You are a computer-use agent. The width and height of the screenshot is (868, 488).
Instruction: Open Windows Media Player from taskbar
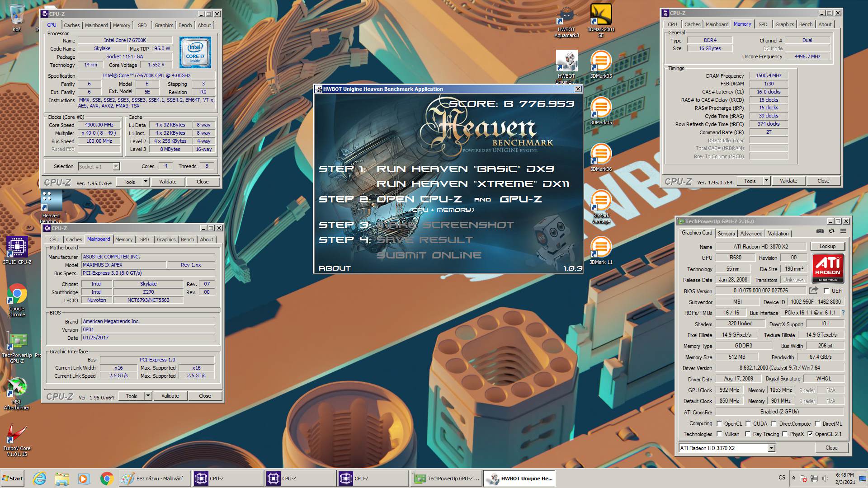pyautogui.click(x=84, y=479)
